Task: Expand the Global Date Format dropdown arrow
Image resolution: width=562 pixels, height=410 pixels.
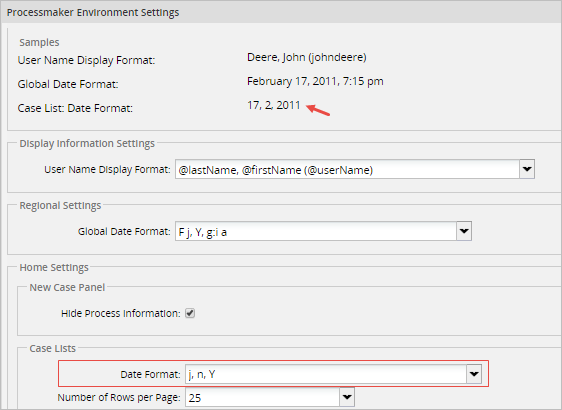Action: (464, 231)
